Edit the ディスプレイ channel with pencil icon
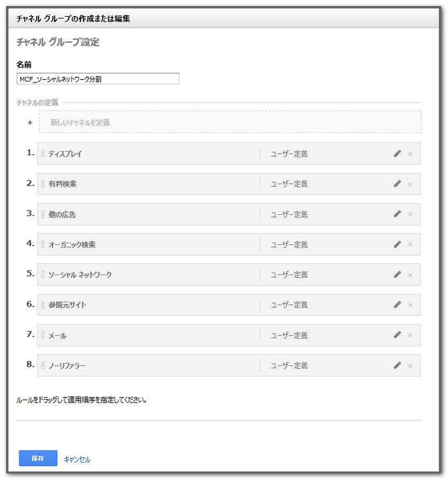 coord(397,153)
